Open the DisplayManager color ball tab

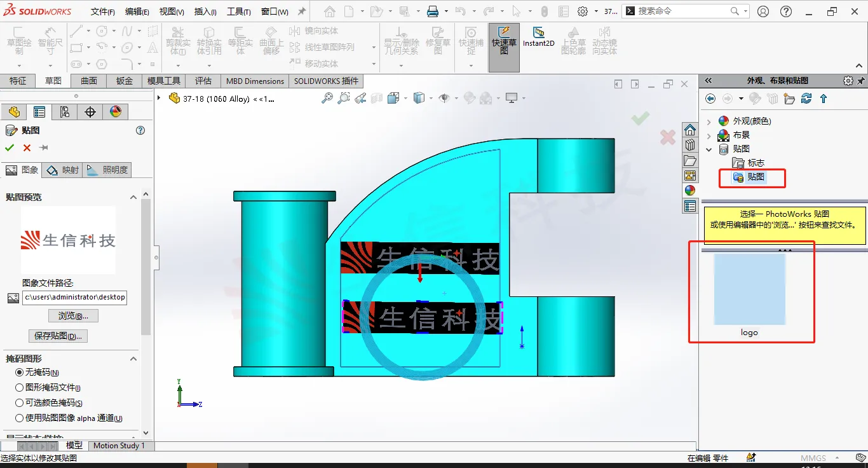point(115,112)
